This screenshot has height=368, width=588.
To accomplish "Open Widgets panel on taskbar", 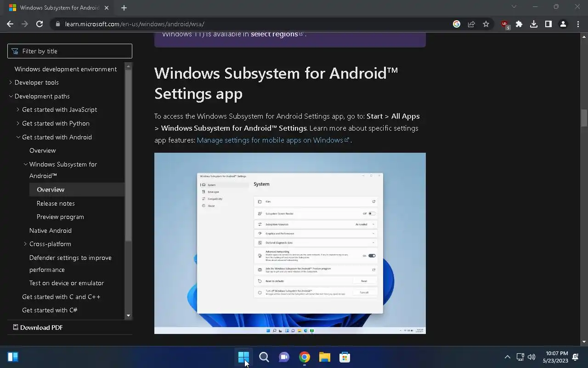I will click(13, 357).
